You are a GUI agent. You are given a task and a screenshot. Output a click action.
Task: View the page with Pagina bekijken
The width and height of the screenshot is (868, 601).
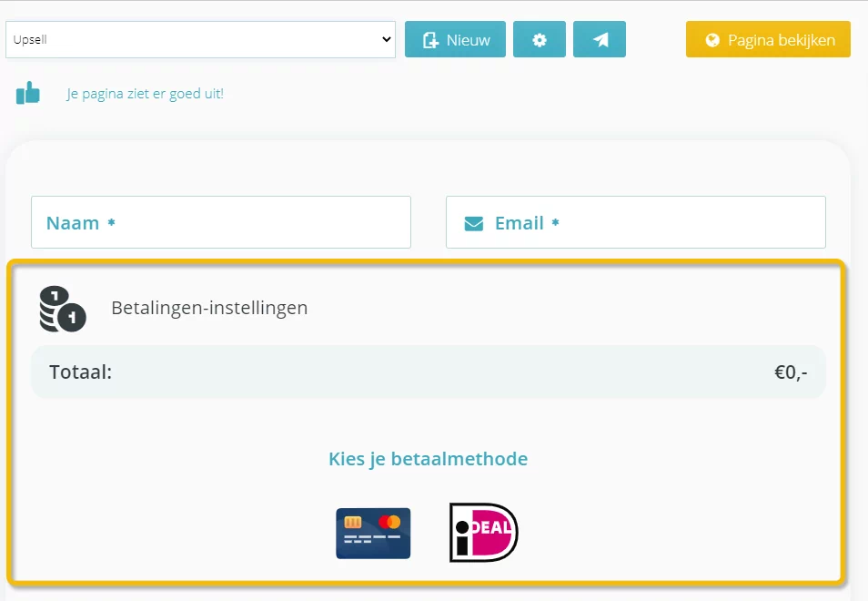(x=768, y=39)
